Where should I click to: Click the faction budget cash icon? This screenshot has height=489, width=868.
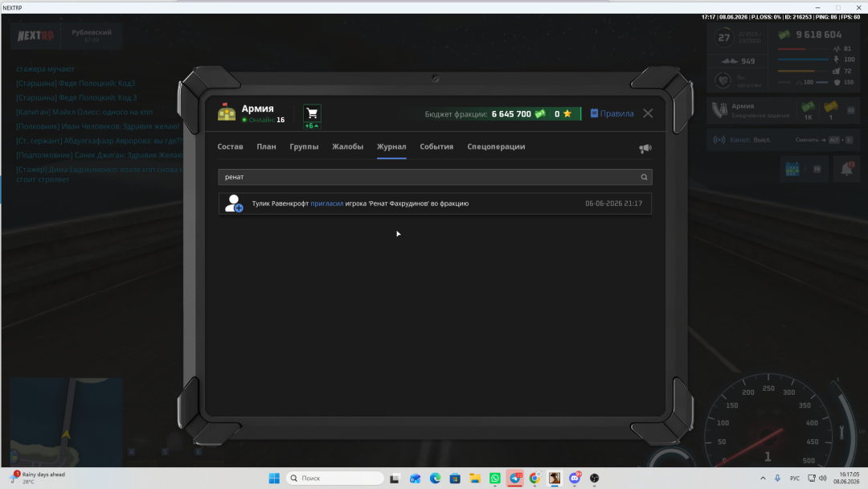pos(540,113)
